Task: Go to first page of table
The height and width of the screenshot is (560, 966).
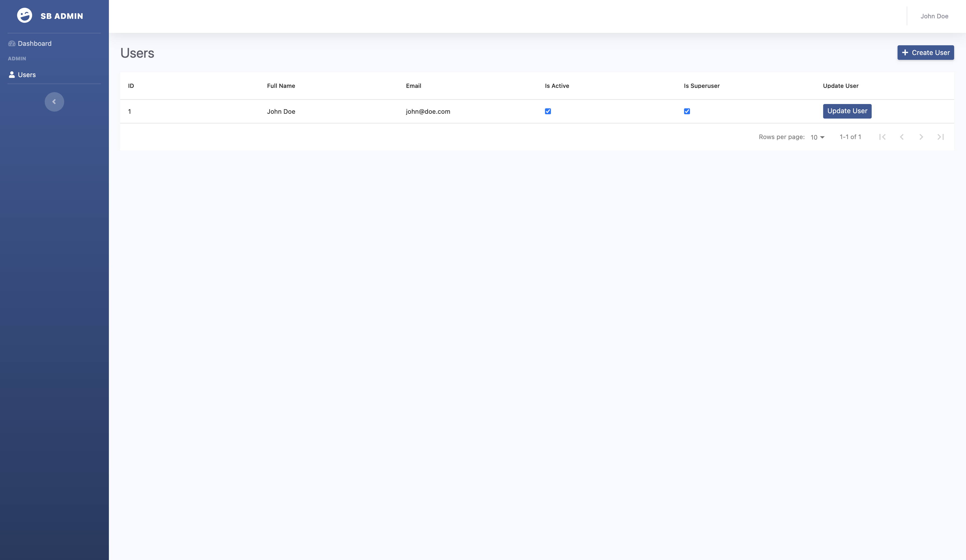Action: 882,137
